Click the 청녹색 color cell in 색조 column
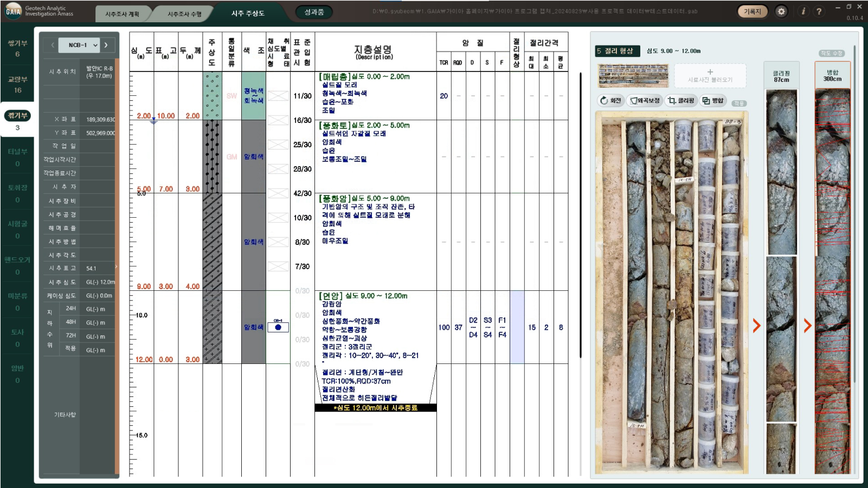 tap(253, 96)
